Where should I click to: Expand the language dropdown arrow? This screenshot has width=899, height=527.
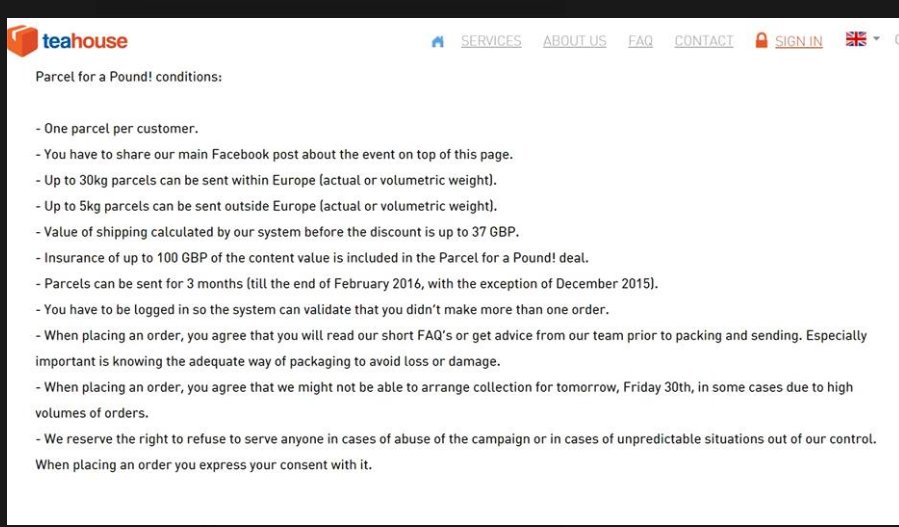(876, 38)
